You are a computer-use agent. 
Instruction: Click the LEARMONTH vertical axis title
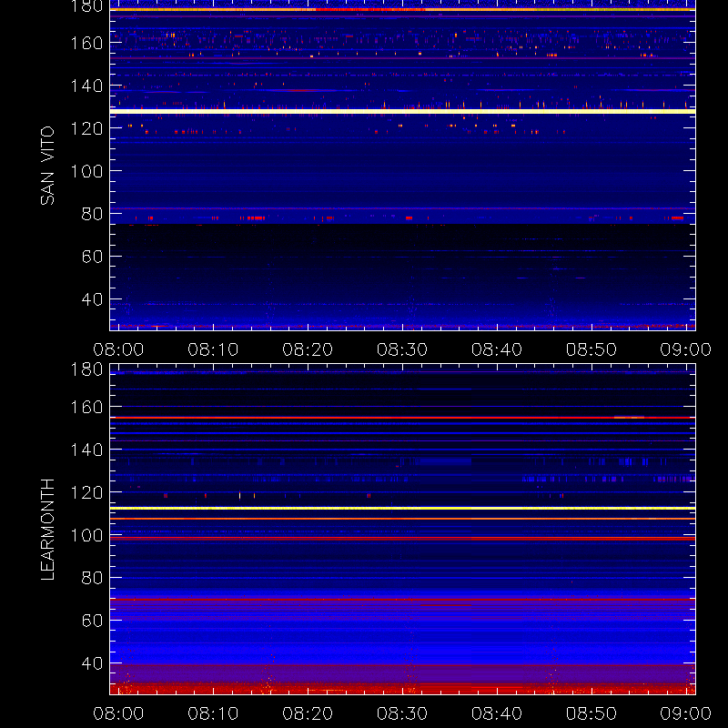point(47,530)
